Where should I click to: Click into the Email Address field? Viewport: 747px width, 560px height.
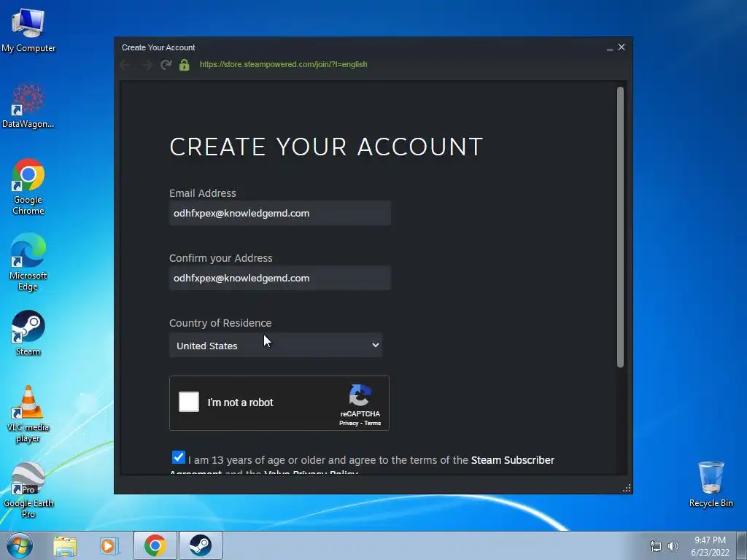tap(280, 214)
